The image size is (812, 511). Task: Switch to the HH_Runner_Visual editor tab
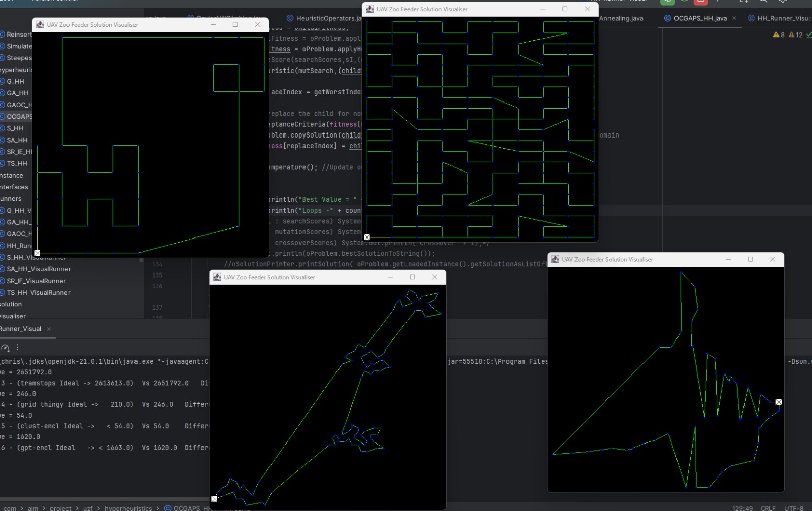pyautogui.click(x=782, y=18)
